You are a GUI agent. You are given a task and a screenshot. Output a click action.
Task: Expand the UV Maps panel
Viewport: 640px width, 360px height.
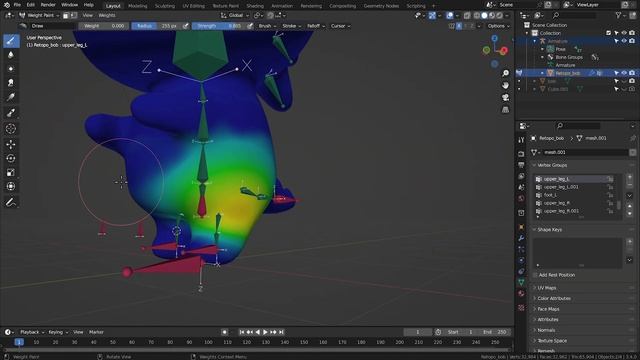(547, 288)
